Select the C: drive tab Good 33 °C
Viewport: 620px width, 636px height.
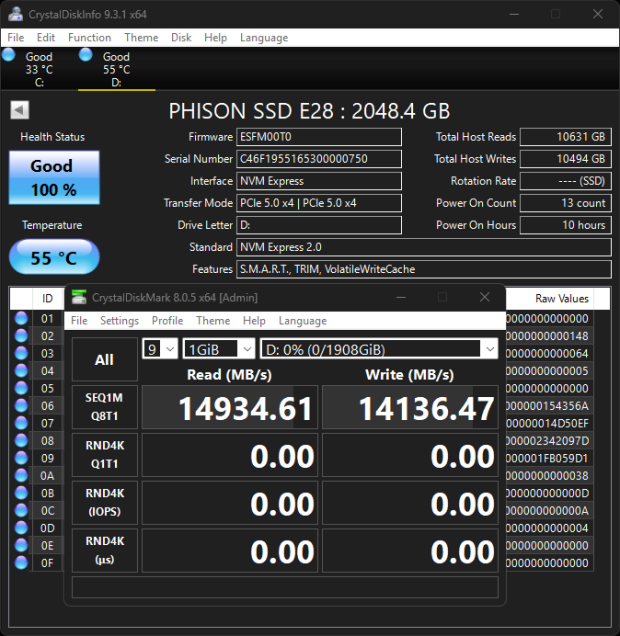click(39, 69)
